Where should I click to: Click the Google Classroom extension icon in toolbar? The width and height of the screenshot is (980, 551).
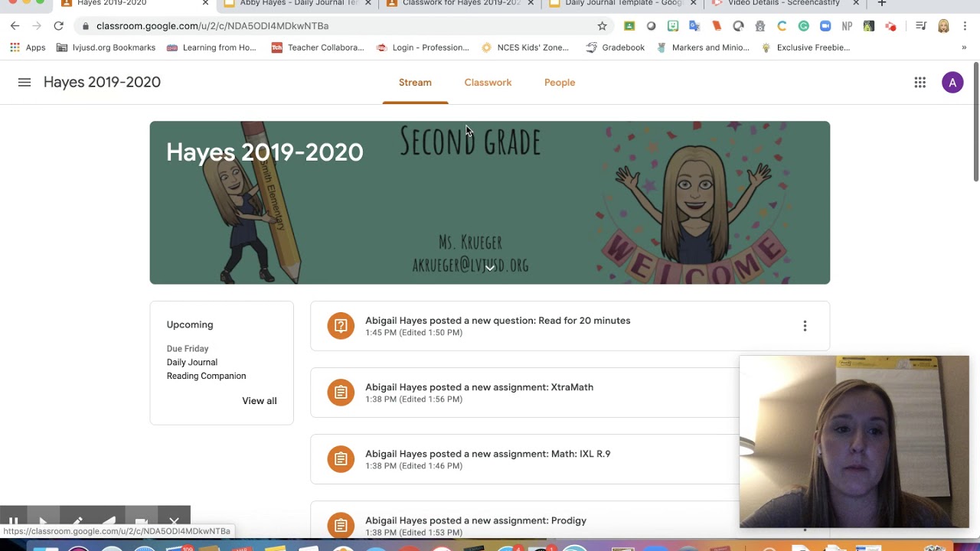(x=629, y=26)
